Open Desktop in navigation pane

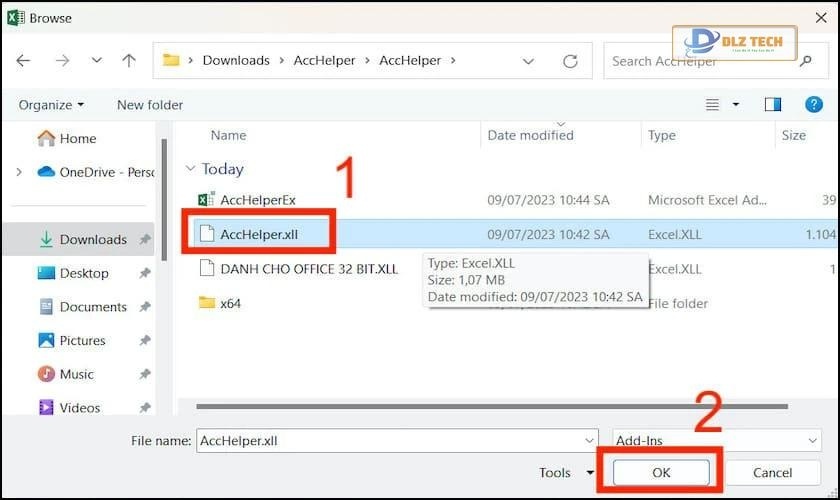(x=84, y=273)
